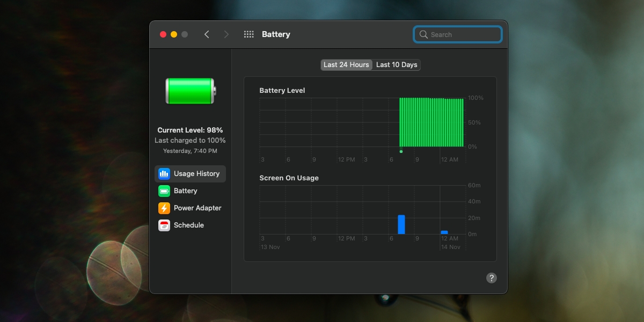This screenshot has height=322, width=644.
Task: Click the tall blue screen usage bar
Action: pyautogui.click(x=401, y=224)
